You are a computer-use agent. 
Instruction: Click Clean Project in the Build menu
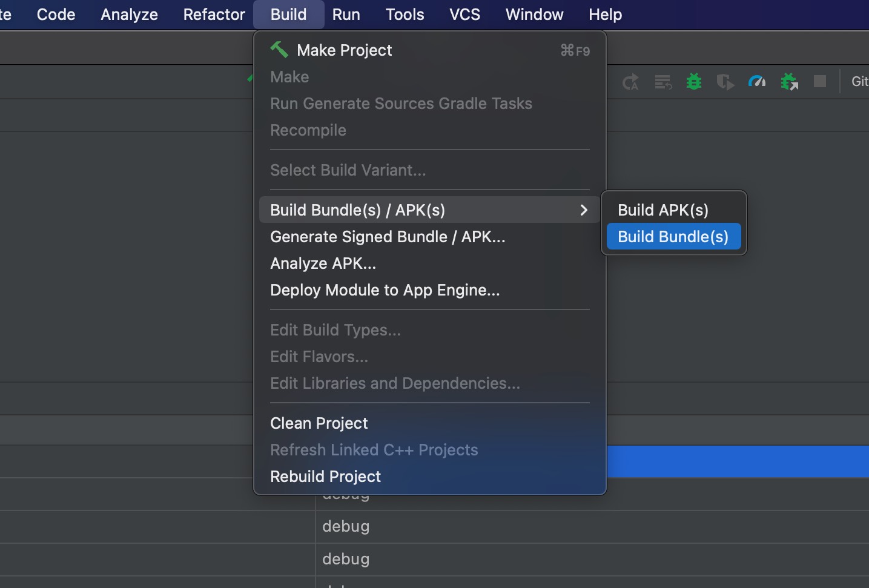click(319, 423)
